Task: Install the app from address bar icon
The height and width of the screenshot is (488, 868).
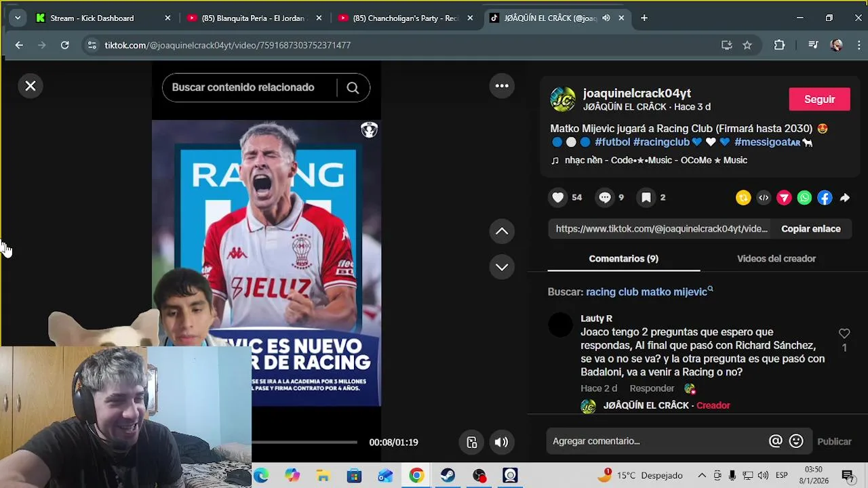Action: [727, 45]
